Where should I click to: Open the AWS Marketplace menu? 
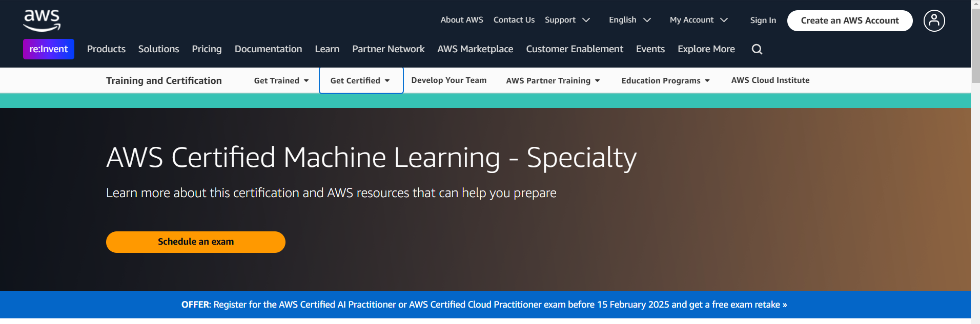(x=475, y=49)
